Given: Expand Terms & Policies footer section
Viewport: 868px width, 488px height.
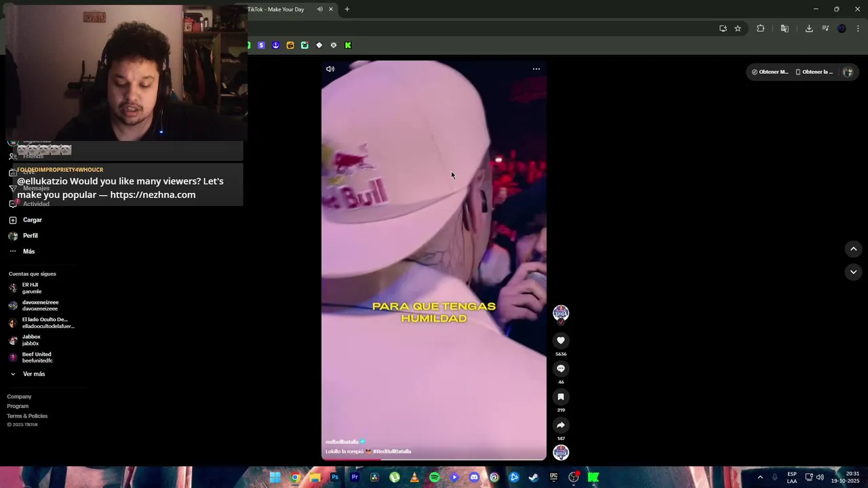Looking at the screenshot, I should [x=28, y=416].
